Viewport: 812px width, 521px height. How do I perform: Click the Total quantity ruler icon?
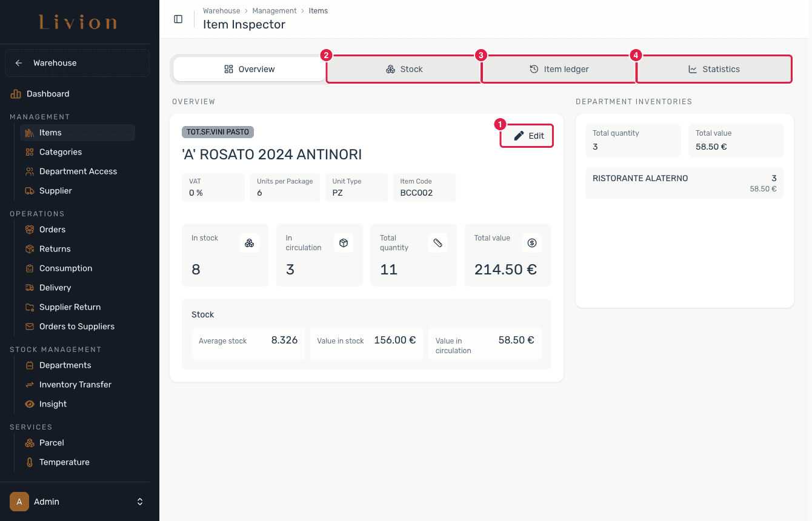[438, 243]
